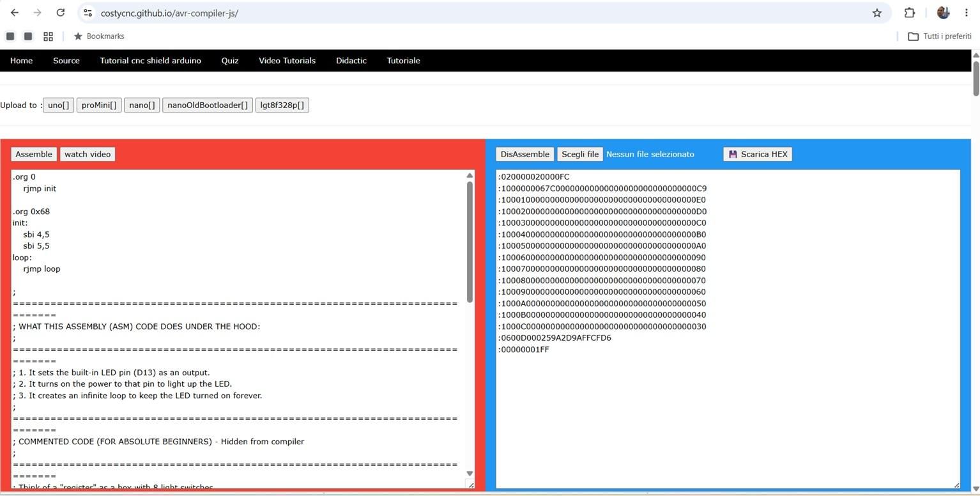Upload to uno[] board
980x496 pixels.
coord(58,105)
